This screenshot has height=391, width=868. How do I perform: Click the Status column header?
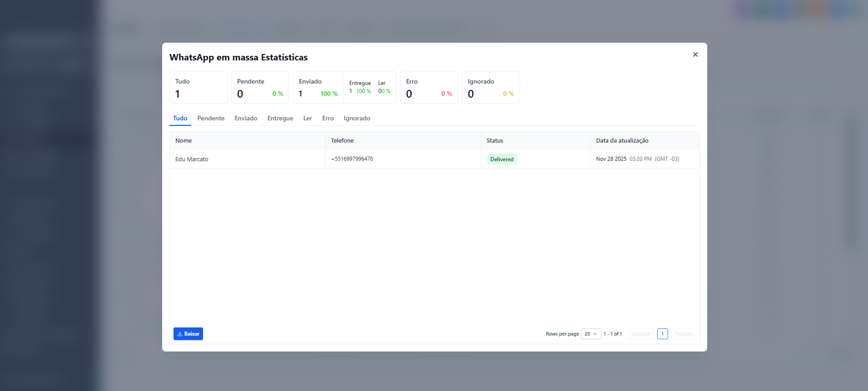tap(536, 141)
